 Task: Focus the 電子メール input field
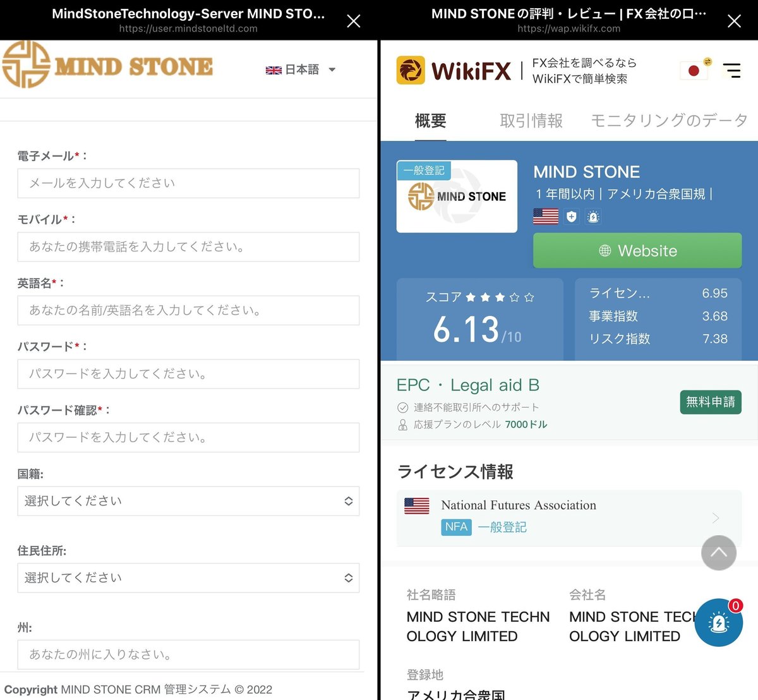tap(188, 183)
